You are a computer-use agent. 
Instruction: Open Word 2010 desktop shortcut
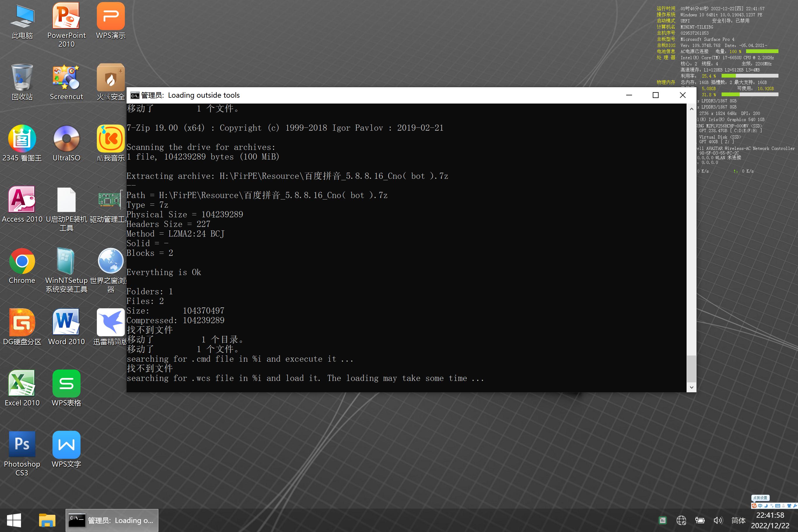pos(66,327)
